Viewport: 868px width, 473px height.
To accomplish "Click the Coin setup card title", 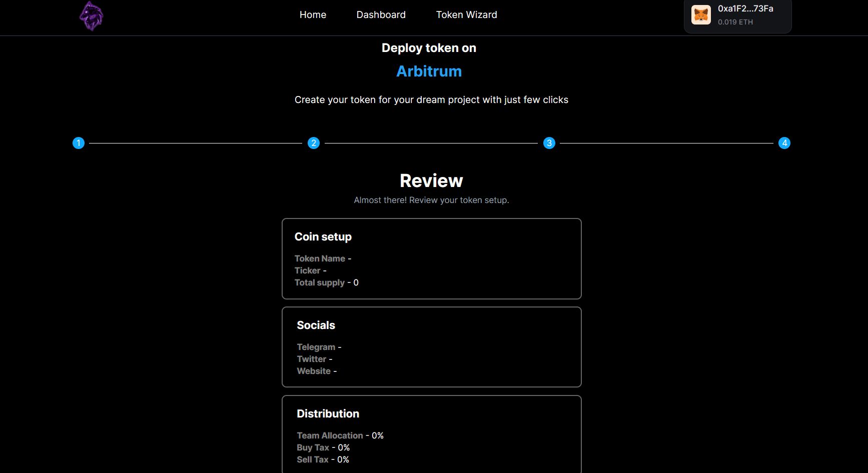I will tap(323, 237).
